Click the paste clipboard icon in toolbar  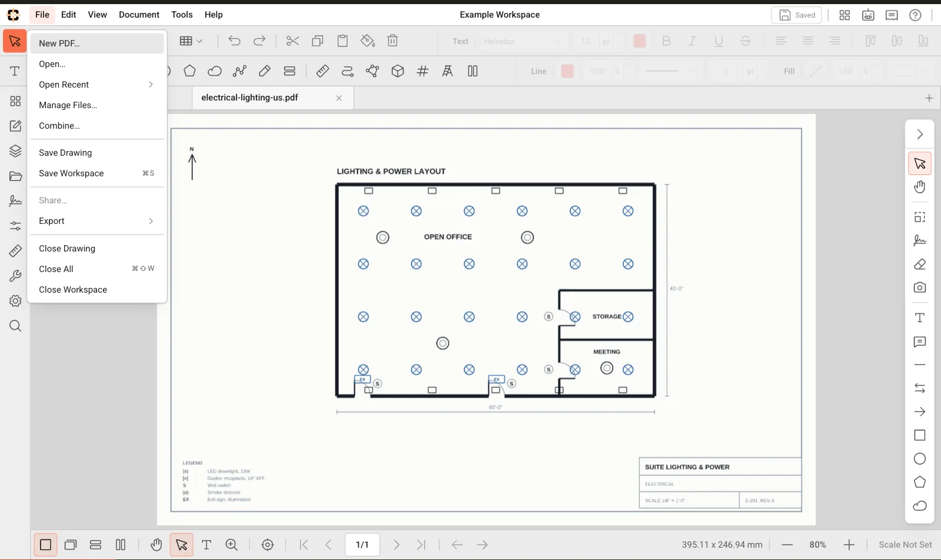tap(343, 41)
